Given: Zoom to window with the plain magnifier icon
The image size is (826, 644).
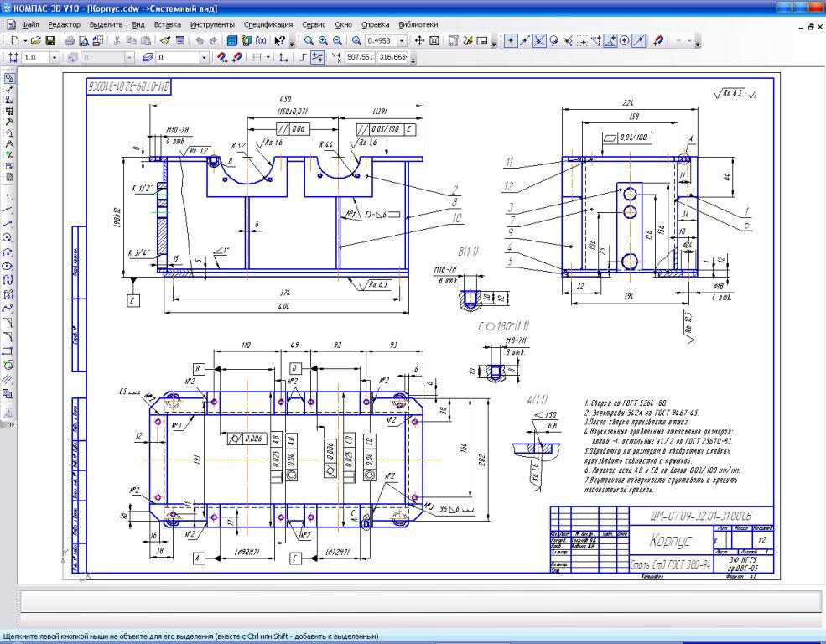Looking at the screenshot, I should click(309, 40).
